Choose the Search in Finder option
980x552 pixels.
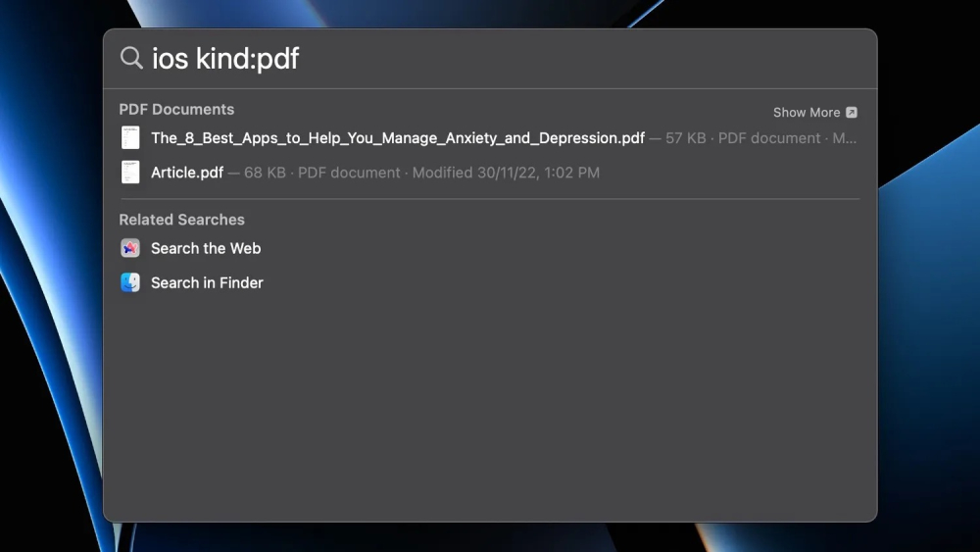[x=207, y=283]
